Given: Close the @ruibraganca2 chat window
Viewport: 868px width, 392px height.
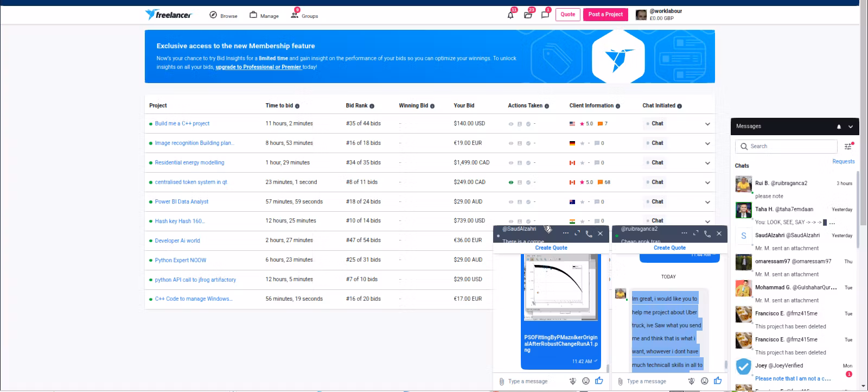Looking at the screenshot, I should coord(719,233).
